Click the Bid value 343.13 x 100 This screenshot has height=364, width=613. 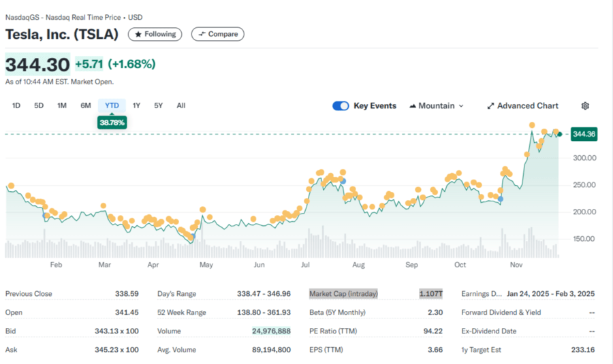pos(116,331)
